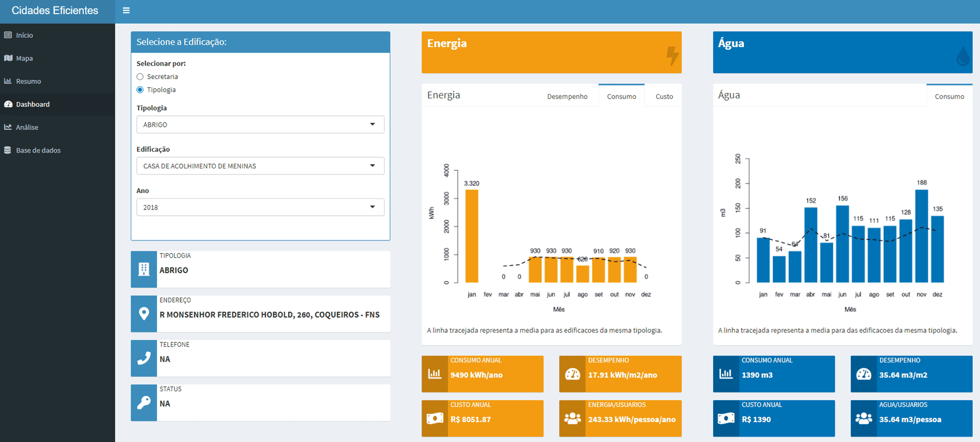The image size is (980, 442).
Task: Open the Ano dropdown showing 2018
Action: coord(260,207)
